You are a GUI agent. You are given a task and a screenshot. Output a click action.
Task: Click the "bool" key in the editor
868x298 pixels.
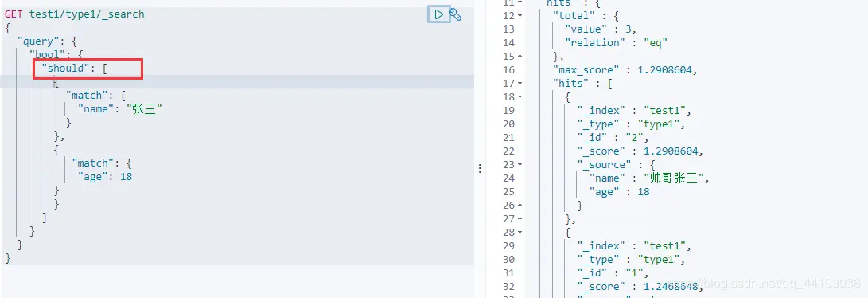[46, 55]
